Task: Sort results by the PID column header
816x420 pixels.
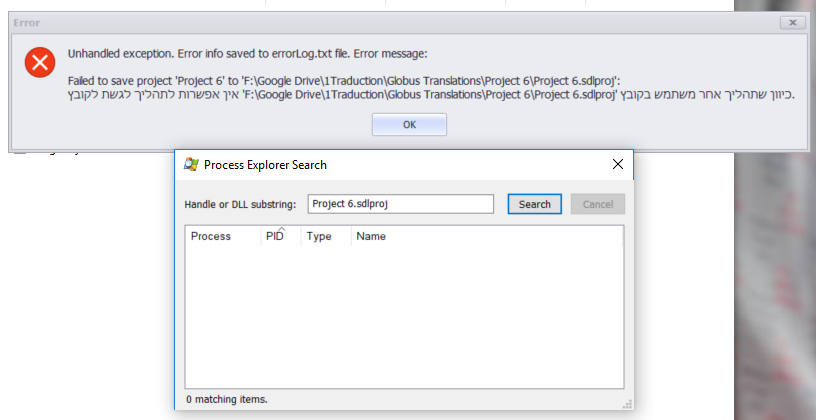Action: pyautogui.click(x=275, y=236)
